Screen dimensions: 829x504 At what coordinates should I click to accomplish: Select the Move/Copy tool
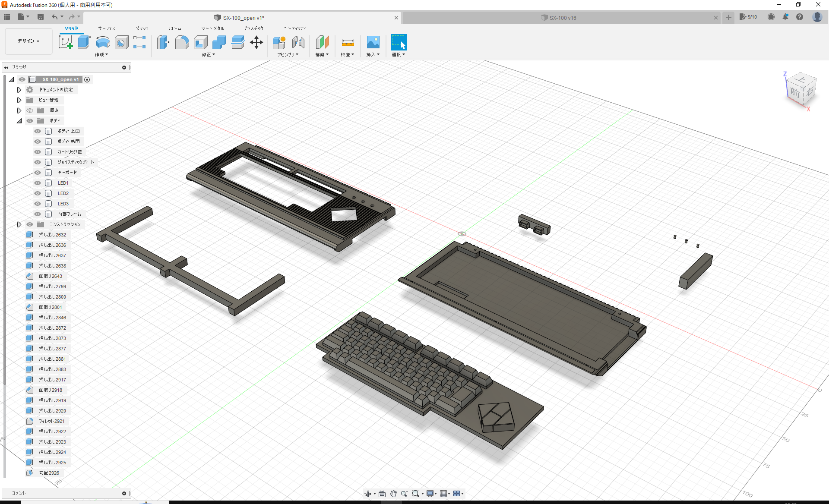click(x=256, y=42)
